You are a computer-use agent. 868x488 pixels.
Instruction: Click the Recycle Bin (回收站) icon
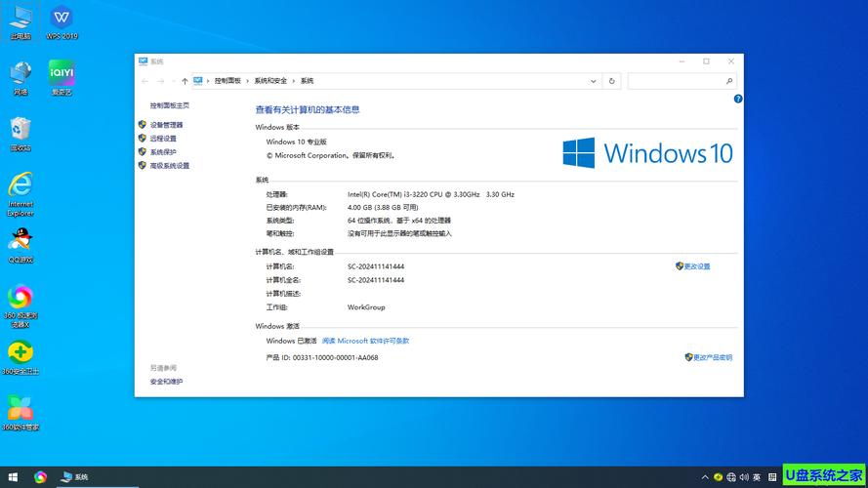point(21,130)
